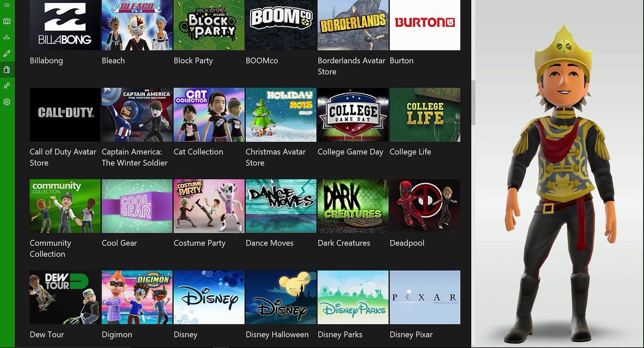Open the Billabong store tile
Image resolution: width=644 pixels, height=348 pixels.
coord(65,25)
